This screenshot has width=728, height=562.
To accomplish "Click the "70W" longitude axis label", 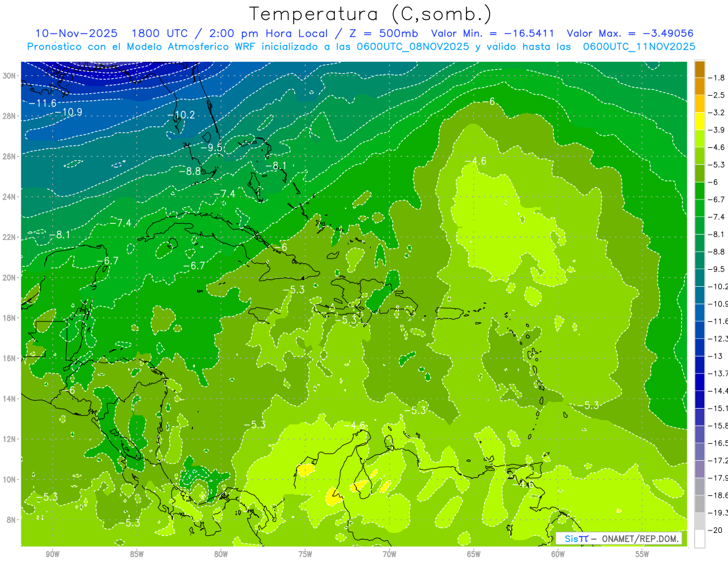I will (x=389, y=555).
